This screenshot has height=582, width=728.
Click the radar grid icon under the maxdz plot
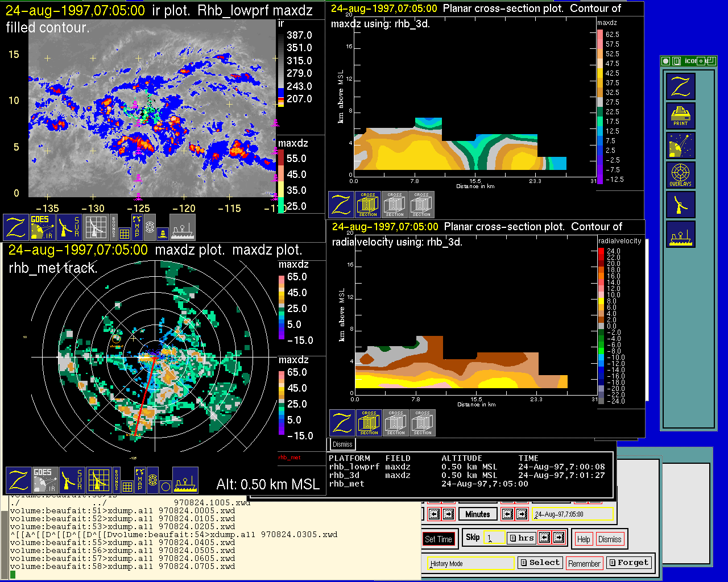click(x=98, y=480)
